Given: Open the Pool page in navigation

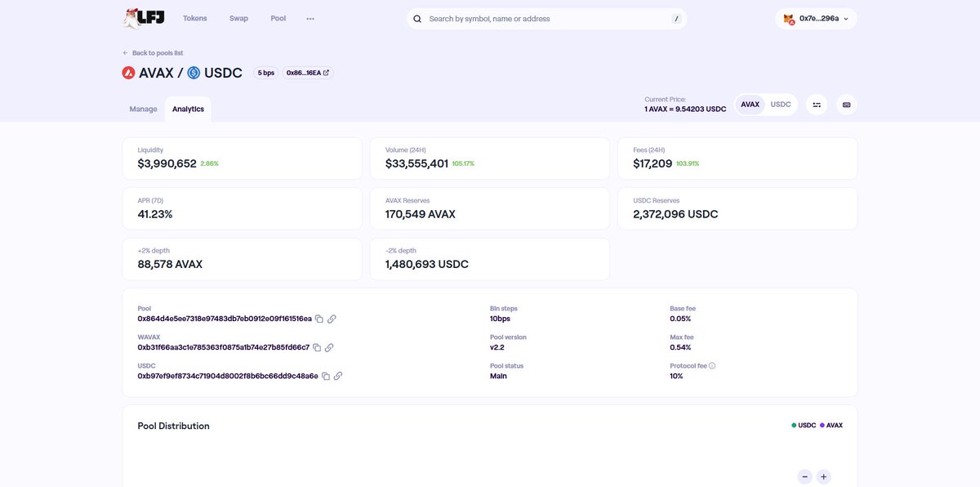Looking at the screenshot, I should click(278, 19).
